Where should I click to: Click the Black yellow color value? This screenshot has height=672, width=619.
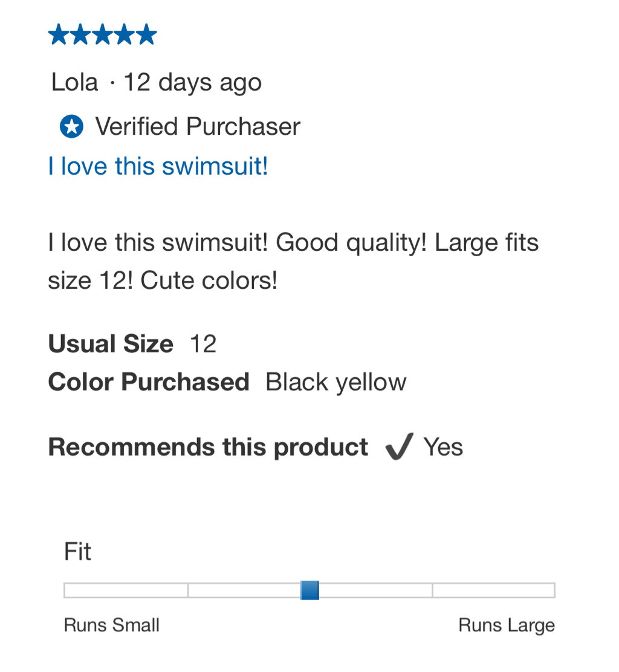coord(336,382)
